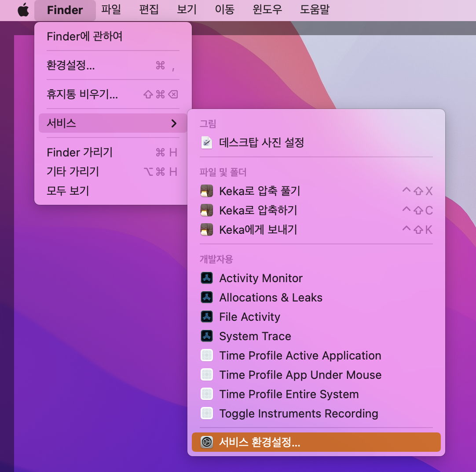Click the Keka로 압축 풀기 icon
Image resolution: width=476 pixels, height=472 pixels.
pyautogui.click(x=207, y=191)
